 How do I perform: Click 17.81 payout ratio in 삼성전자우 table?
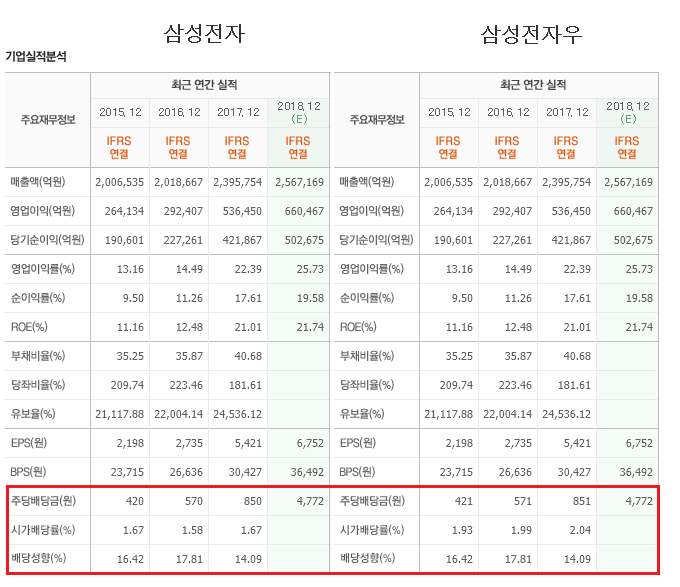[518, 559]
